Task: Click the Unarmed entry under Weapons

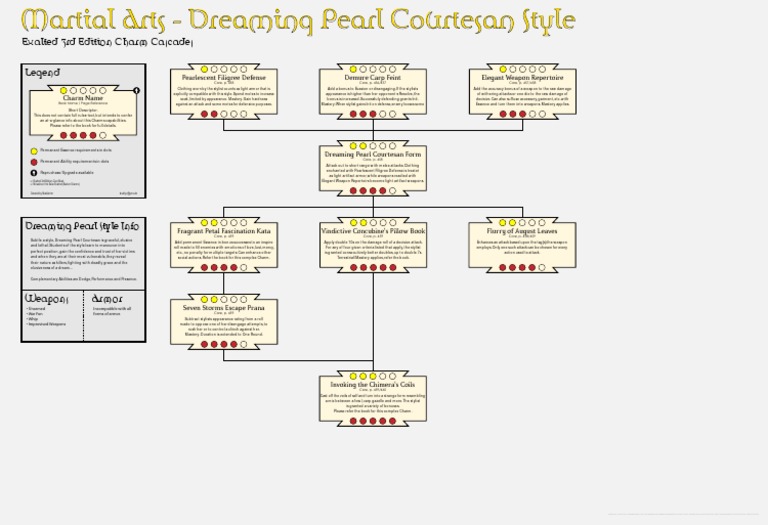Action: pos(37,309)
